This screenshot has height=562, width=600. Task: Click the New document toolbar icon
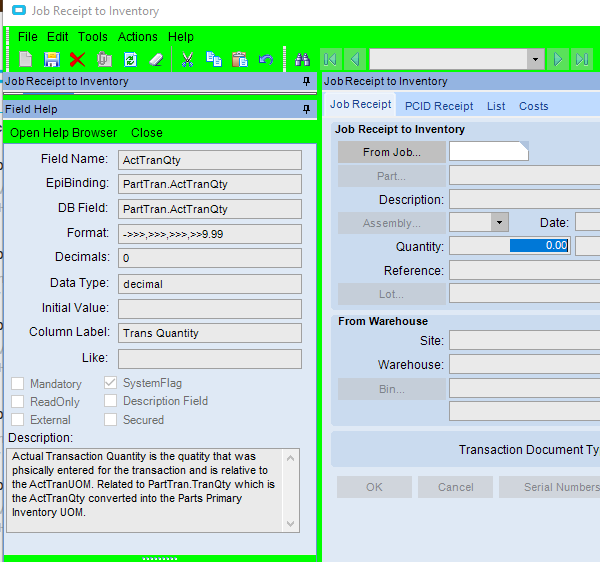26,60
